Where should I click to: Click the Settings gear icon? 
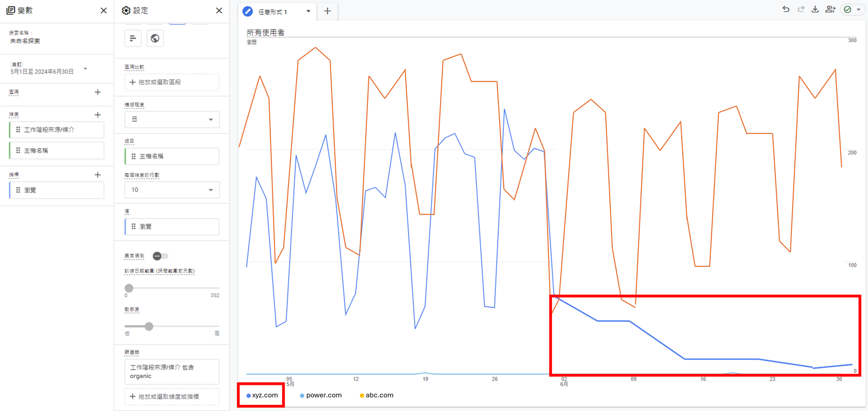tap(126, 10)
